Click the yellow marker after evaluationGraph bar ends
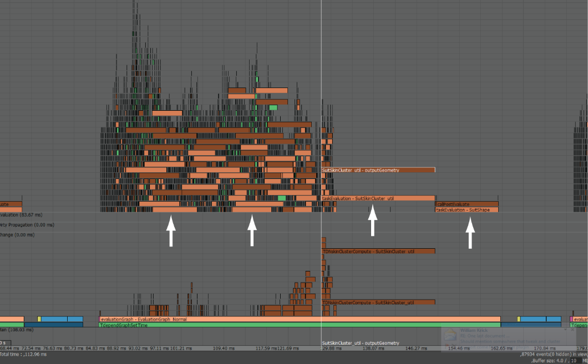The height and width of the screenshot is (364, 588). 519,319
